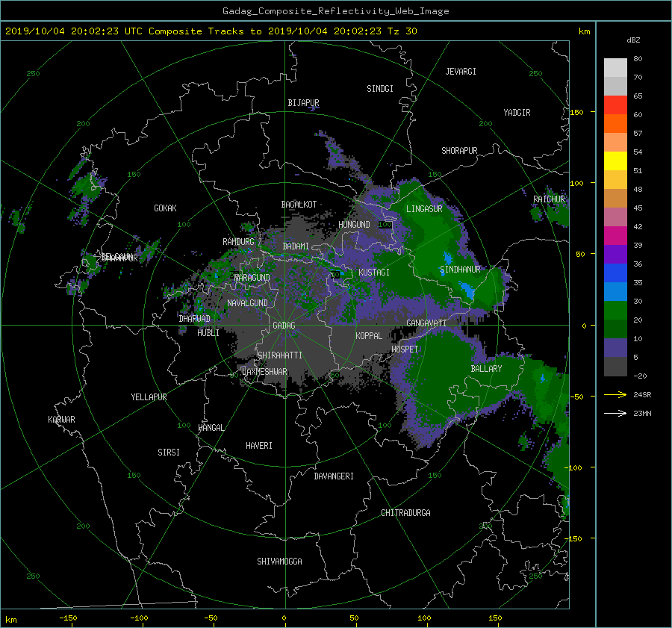Viewport: 672px width, 628px height.
Task: Click the NARAGUND city label
Action: point(252,278)
